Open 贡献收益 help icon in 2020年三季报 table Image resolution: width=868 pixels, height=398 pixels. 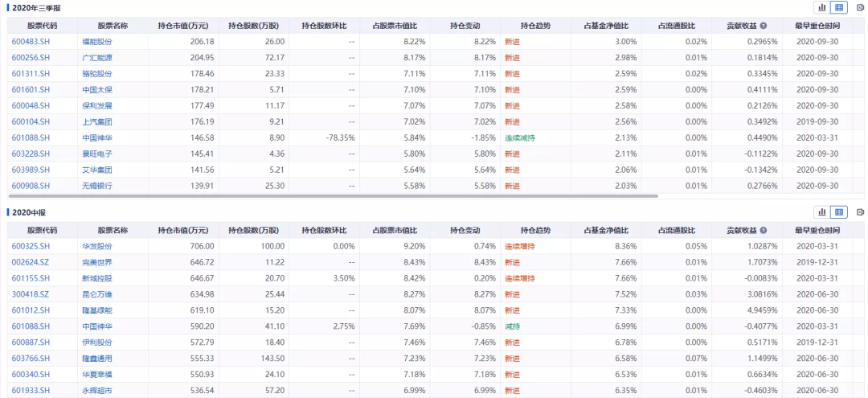click(764, 26)
